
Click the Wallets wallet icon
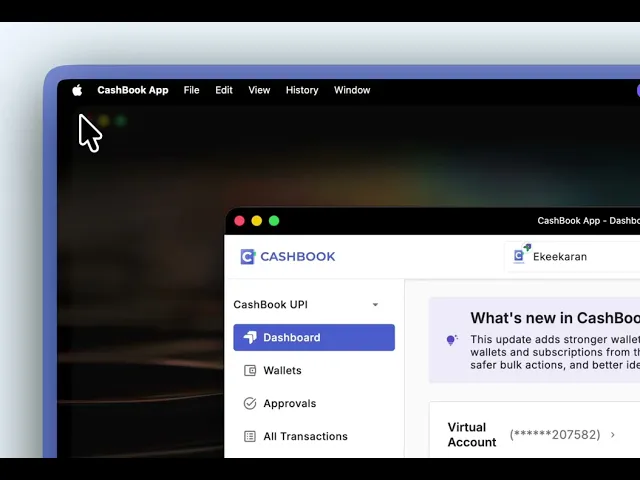click(250, 371)
